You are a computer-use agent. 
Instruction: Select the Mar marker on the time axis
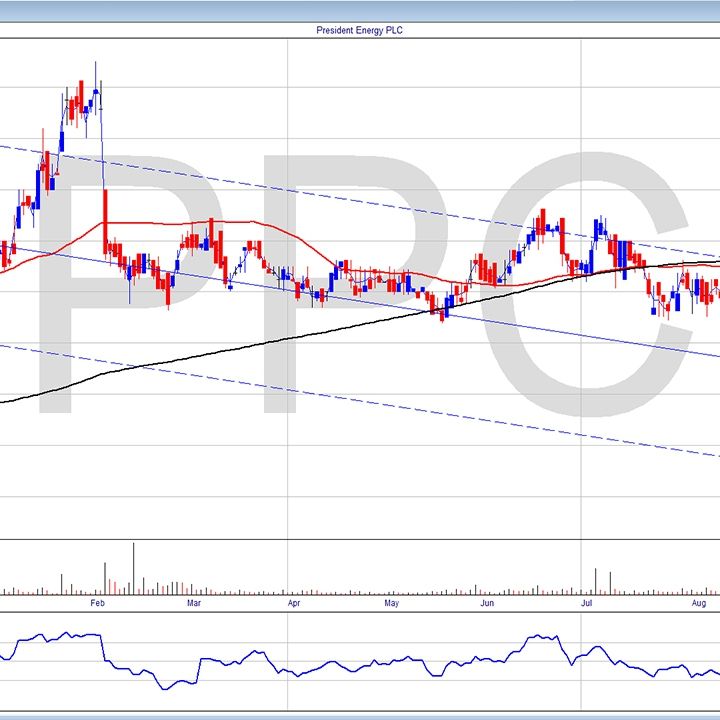[194, 604]
